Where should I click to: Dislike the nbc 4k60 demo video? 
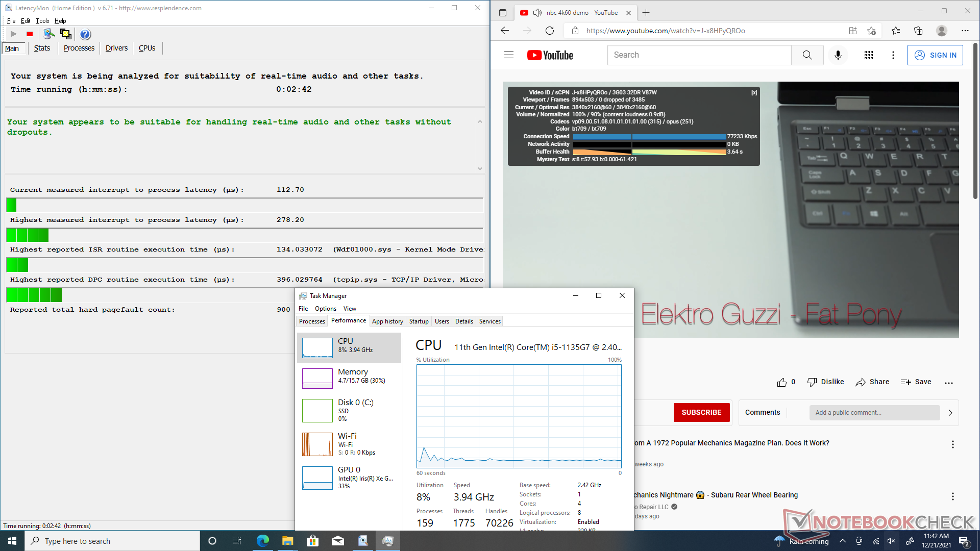pos(825,382)
